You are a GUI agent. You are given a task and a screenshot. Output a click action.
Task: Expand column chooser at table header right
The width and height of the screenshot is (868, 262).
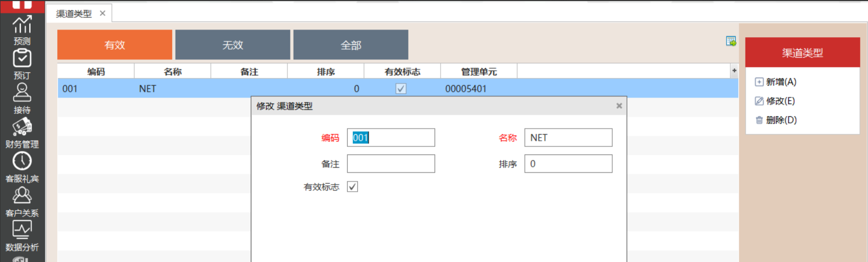tap(734, 71)
